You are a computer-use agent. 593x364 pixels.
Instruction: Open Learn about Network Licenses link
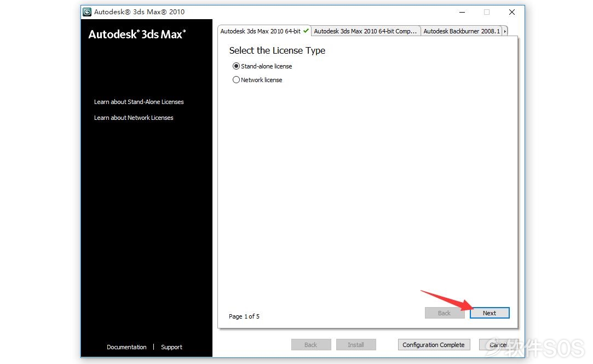click(134, 118)
